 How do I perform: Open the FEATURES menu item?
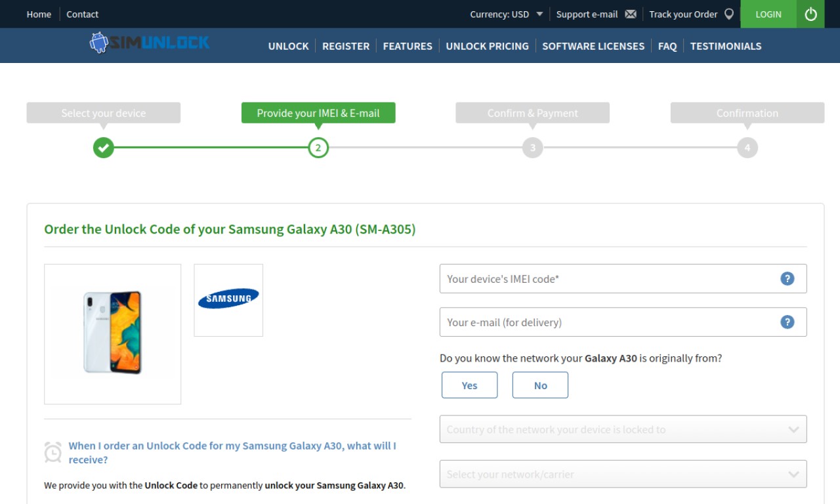(x=408, y=46)
